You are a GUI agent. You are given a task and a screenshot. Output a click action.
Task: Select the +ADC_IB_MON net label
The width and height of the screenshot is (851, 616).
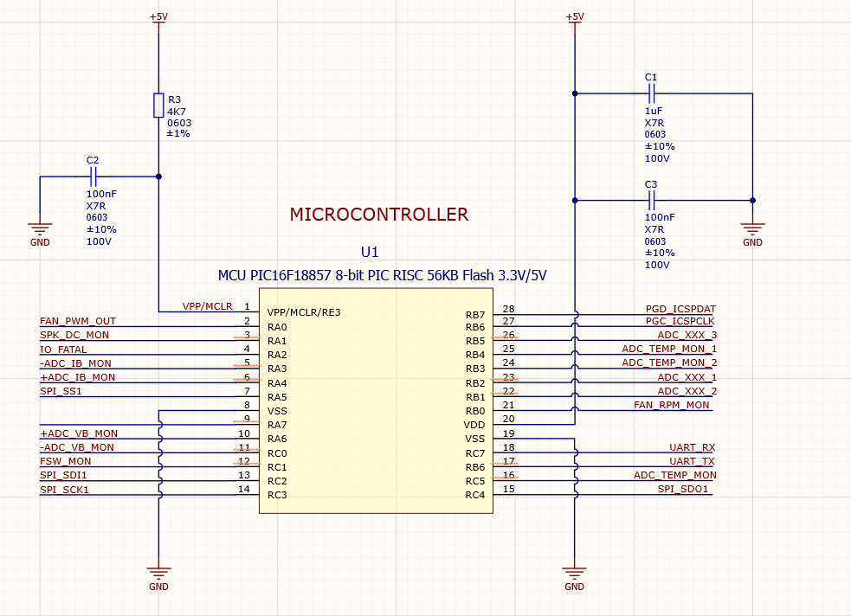click(x=78, y=377)
